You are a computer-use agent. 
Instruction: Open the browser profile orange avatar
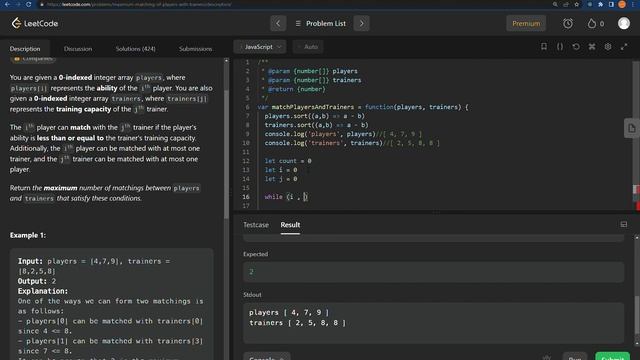pyautogui.click(x=622, y=4)
